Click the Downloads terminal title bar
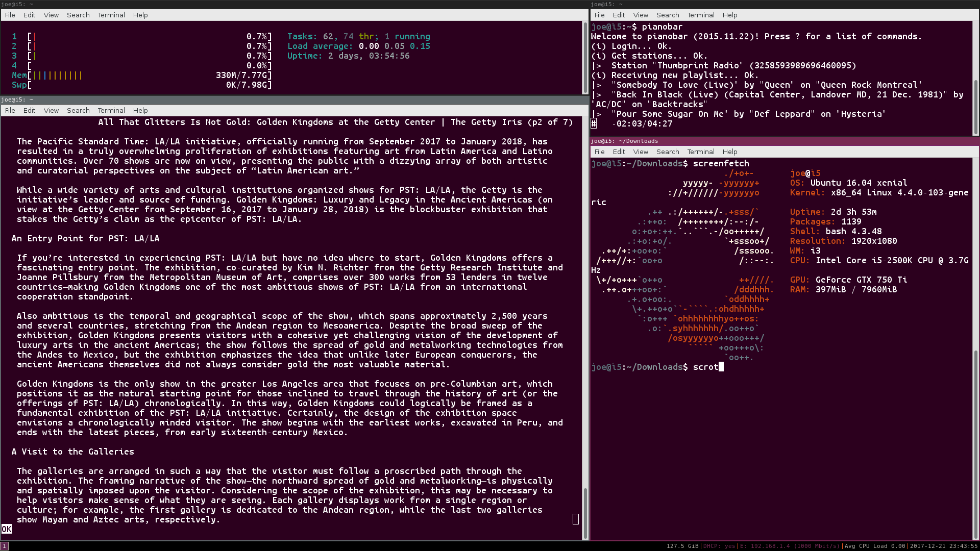Screen dimensions: 980x551 click(785, 141)
